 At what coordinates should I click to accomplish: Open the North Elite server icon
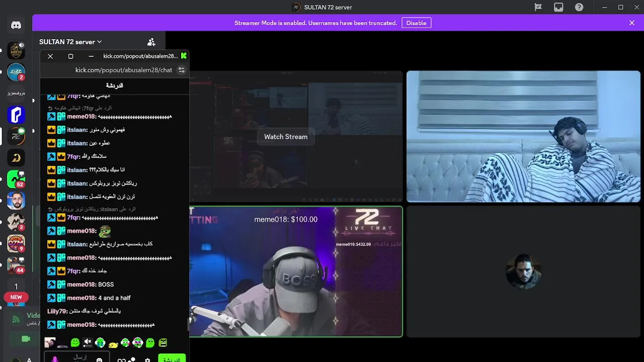point(16,50)
